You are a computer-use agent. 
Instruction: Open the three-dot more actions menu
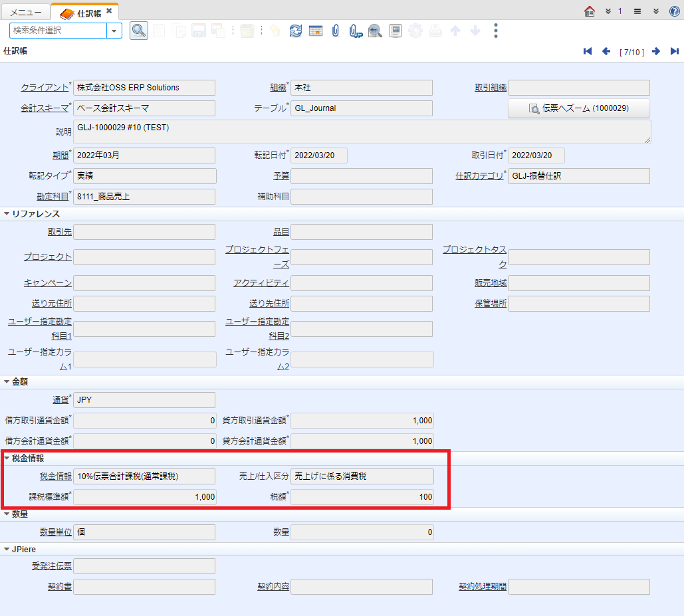pyautogui.click(x=496, y=31)
